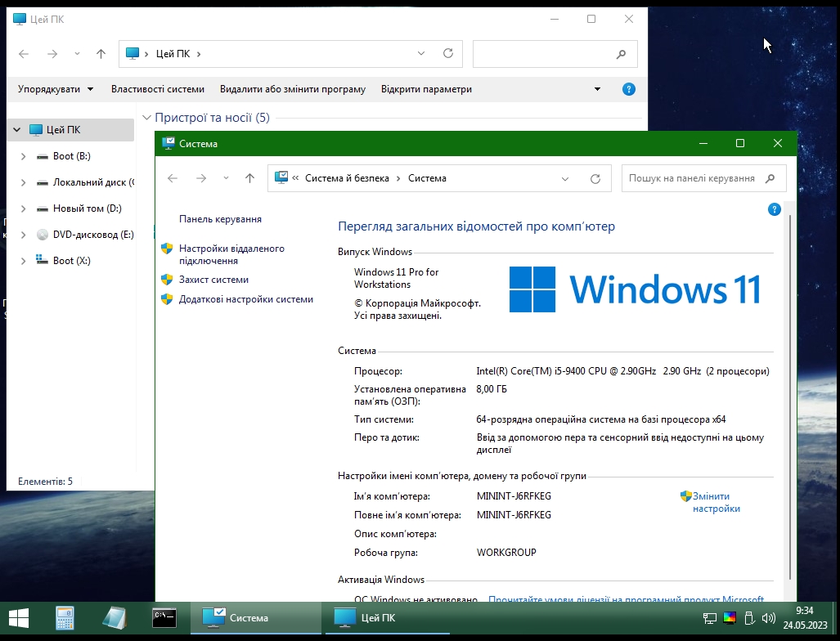Go up one level in Система window
840x641 pixels.
point(249,178)
